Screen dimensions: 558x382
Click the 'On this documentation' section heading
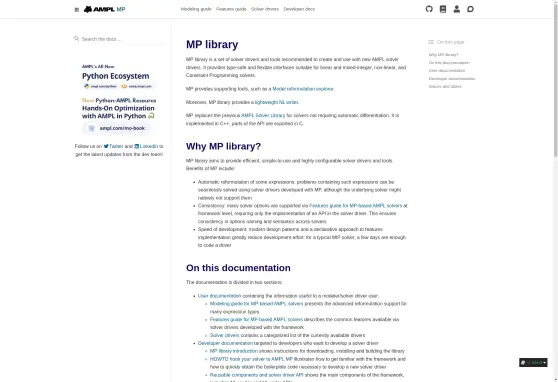pos(238,268)
